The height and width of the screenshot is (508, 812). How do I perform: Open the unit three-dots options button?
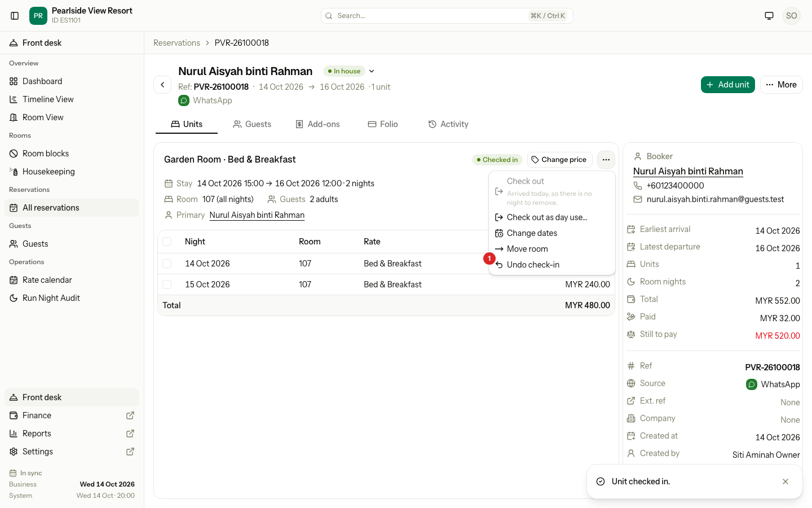(606, 160)
